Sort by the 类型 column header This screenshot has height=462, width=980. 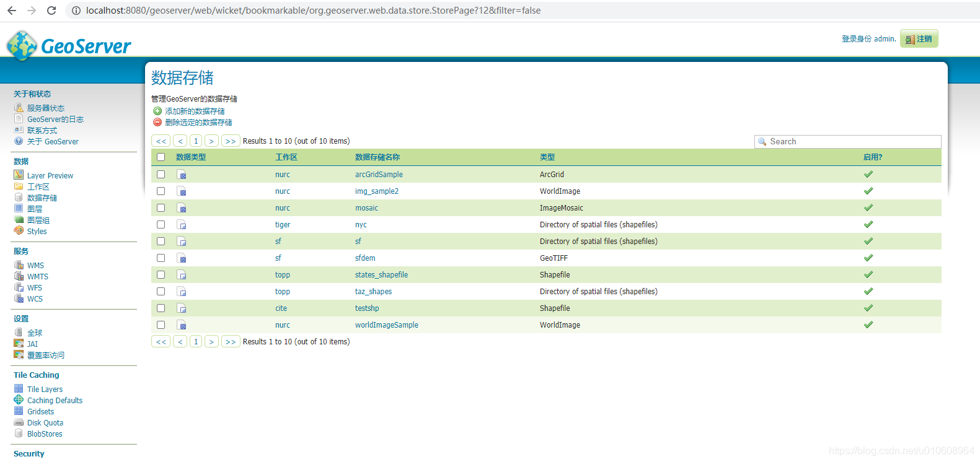[547, 157]
